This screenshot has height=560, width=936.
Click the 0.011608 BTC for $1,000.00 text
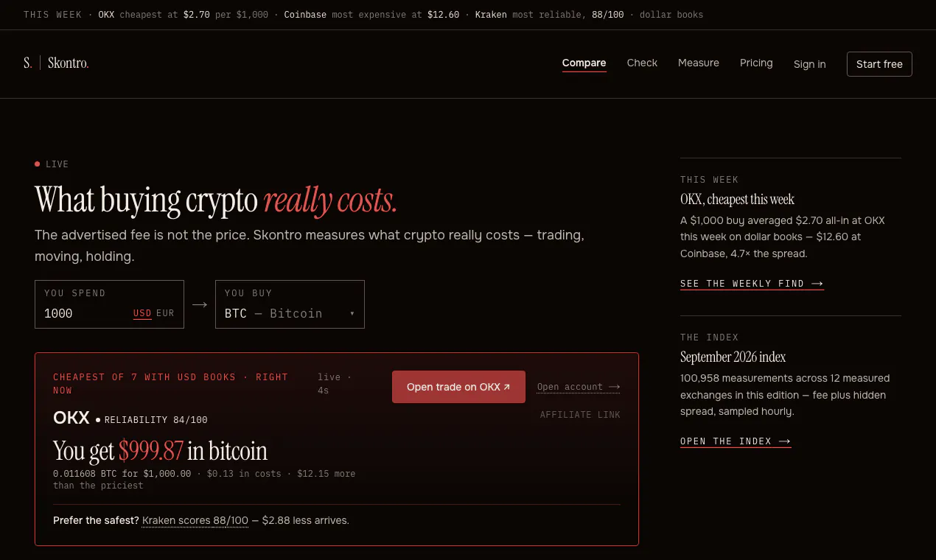click(122, 474)
